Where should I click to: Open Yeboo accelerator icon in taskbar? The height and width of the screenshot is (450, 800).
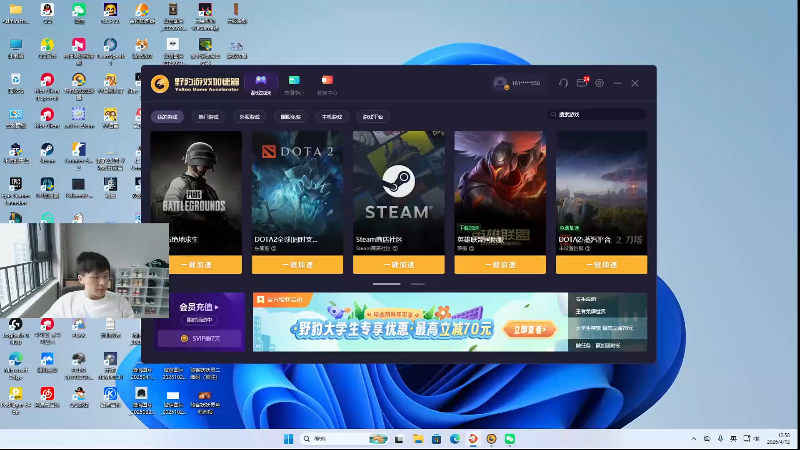pos(491,439)
